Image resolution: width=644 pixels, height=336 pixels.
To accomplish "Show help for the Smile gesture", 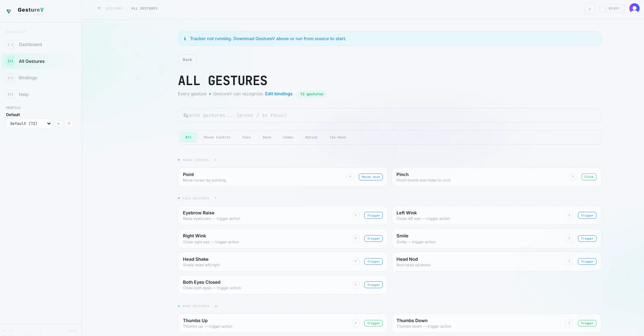I will [569, 238].
